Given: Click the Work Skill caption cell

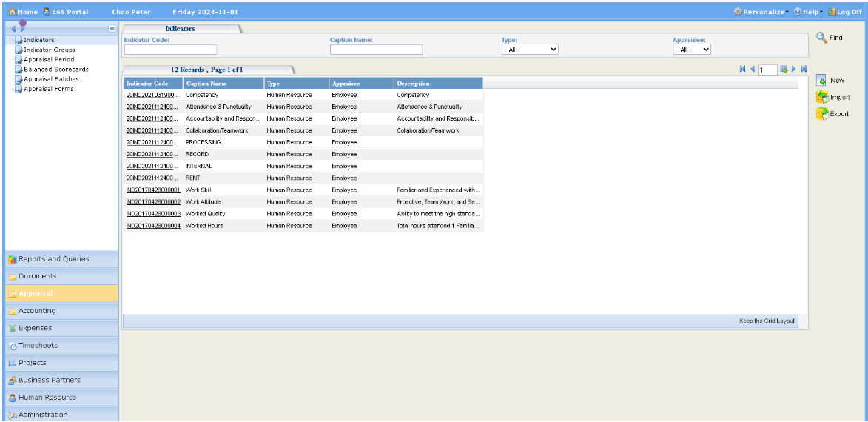Looking at the screenshot, I should (x=223, y=190).
